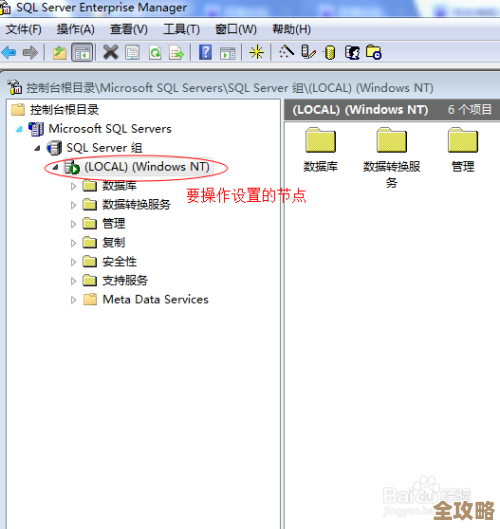Open the 窗口(W) menu
Screen dimensions: 500x529
(x=236, y=29)
